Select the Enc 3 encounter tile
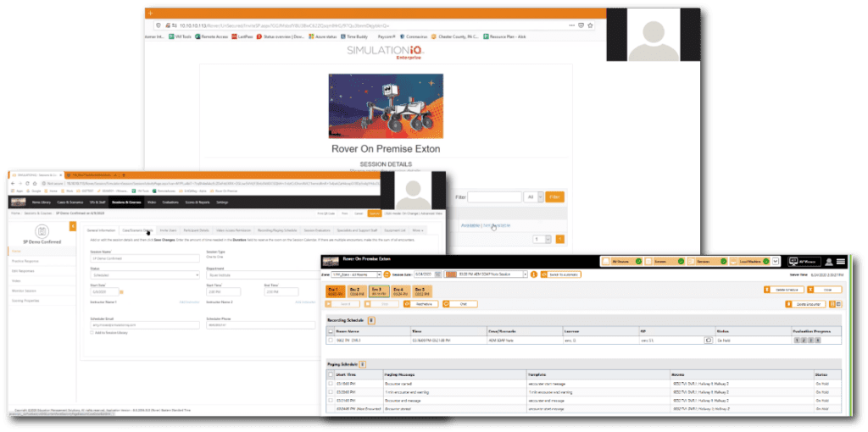Screen dimensions: 868x432 pos(379,291)
